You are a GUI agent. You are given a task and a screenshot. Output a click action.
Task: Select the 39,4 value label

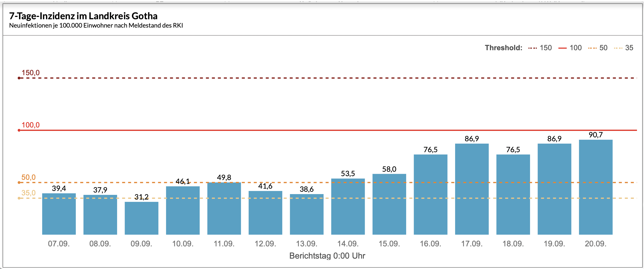tap(59, 188)
